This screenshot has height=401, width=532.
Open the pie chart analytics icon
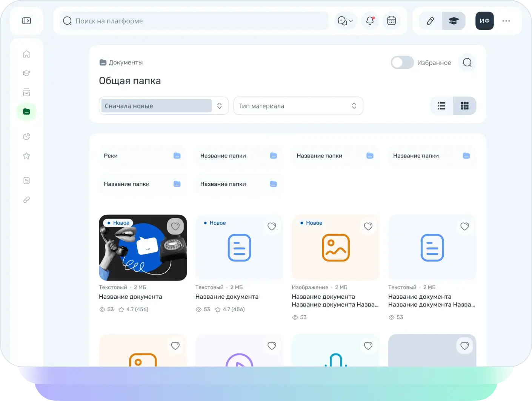click(26, 136)
